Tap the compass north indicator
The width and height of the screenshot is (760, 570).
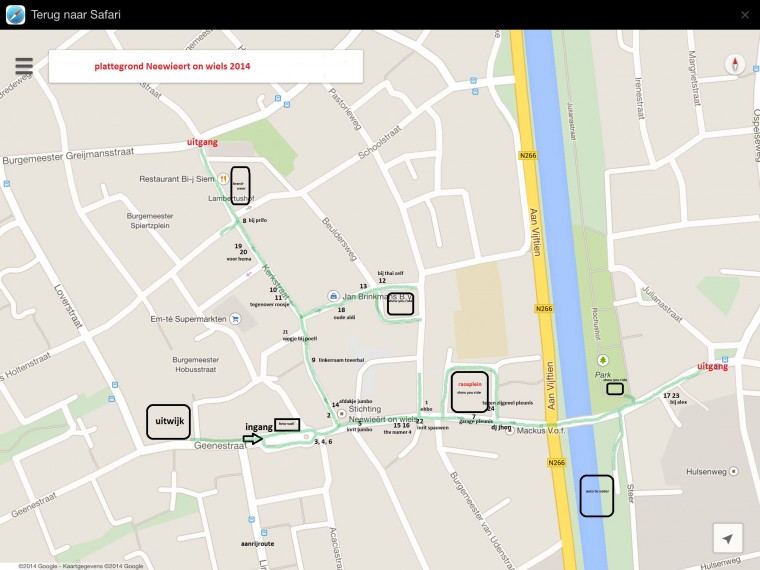point(735,65)
